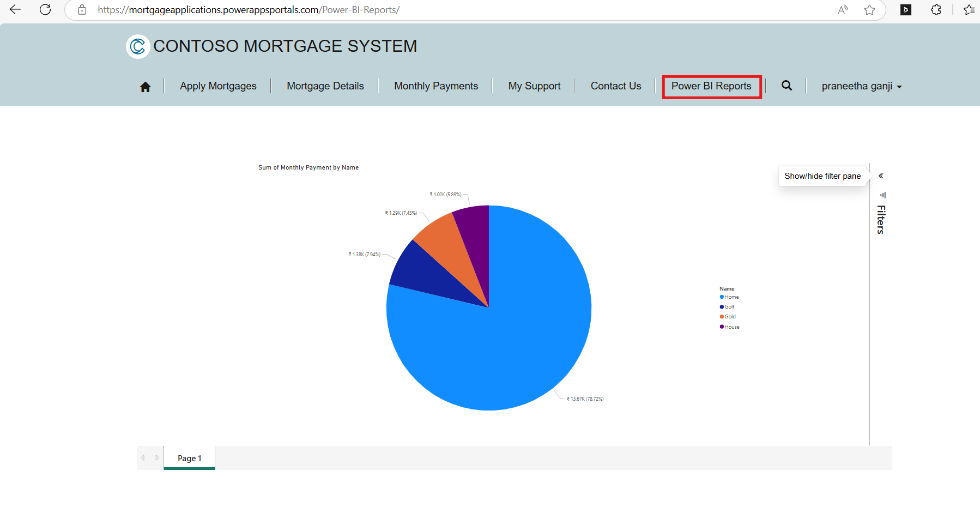Navigate to Contact Us

click(x=615, y=86)
